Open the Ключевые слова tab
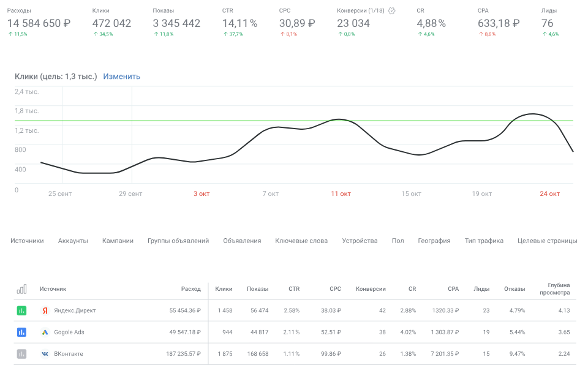This screenshot has height=379, width=588. point(301,241)
